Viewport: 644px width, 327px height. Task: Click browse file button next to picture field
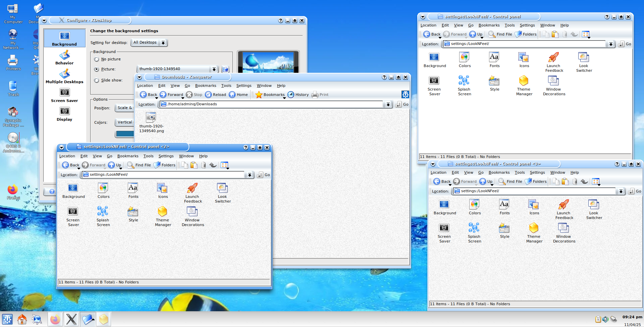point(225,69)
